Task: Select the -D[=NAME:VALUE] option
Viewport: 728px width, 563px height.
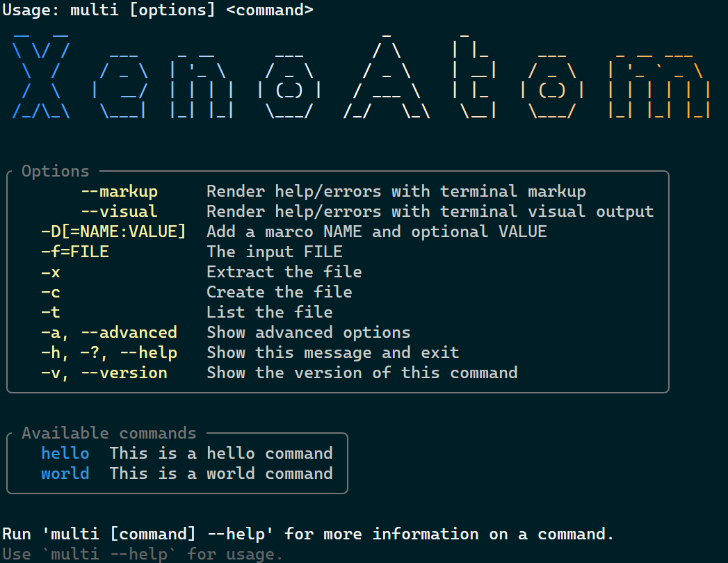Action: tap(113, 231)
